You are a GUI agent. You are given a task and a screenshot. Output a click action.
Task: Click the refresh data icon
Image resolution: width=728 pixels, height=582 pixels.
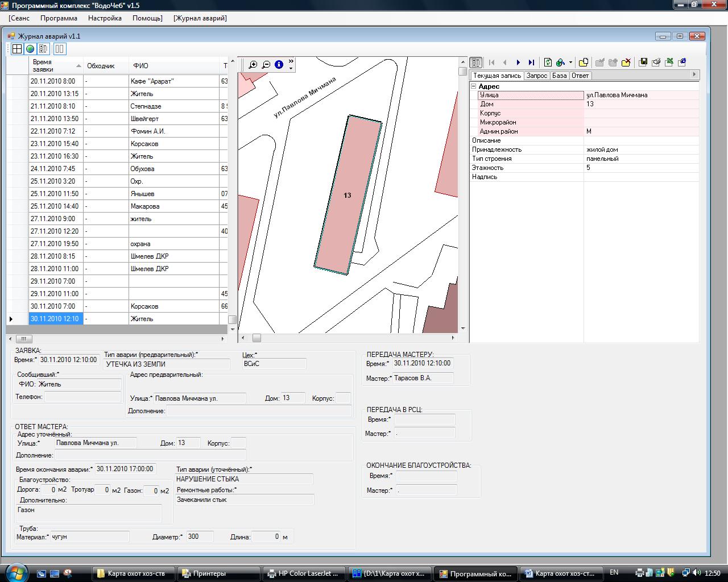pyautogui.click(x=548, y=63)
